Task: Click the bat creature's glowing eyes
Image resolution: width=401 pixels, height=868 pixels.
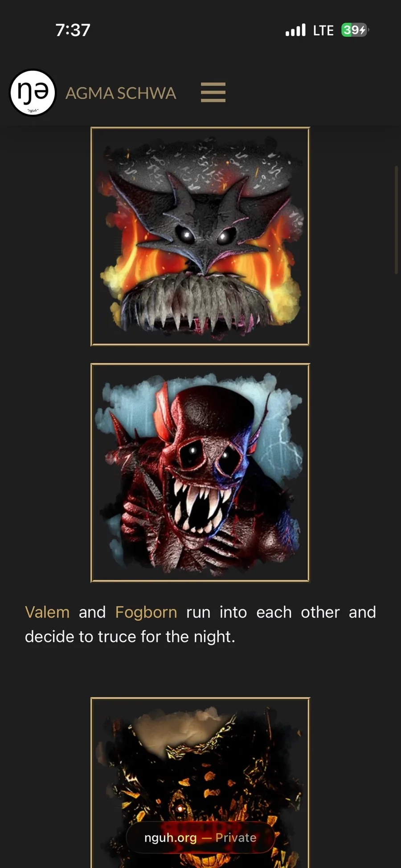Action: tap(205, 234)
